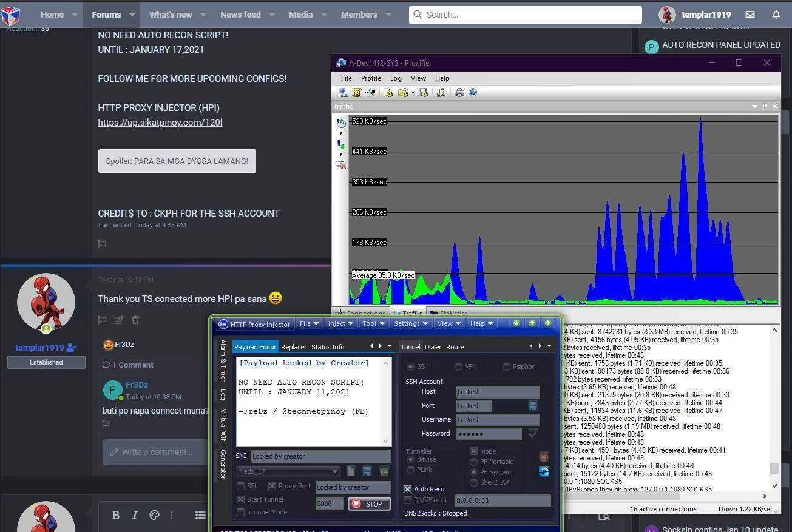Click the blue Help icon in Proxifier toolbar

[473, 92]
